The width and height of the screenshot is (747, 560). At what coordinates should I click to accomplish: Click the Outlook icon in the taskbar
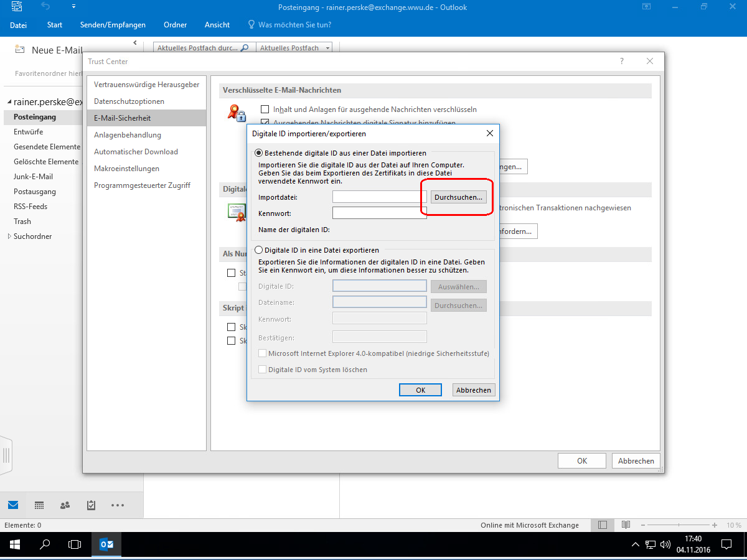coord(106,544)
